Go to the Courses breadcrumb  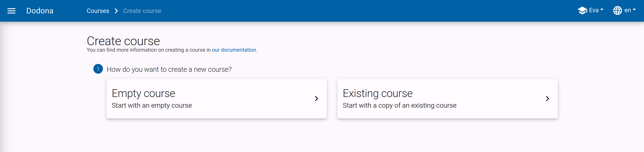click(x=98, y=11)
